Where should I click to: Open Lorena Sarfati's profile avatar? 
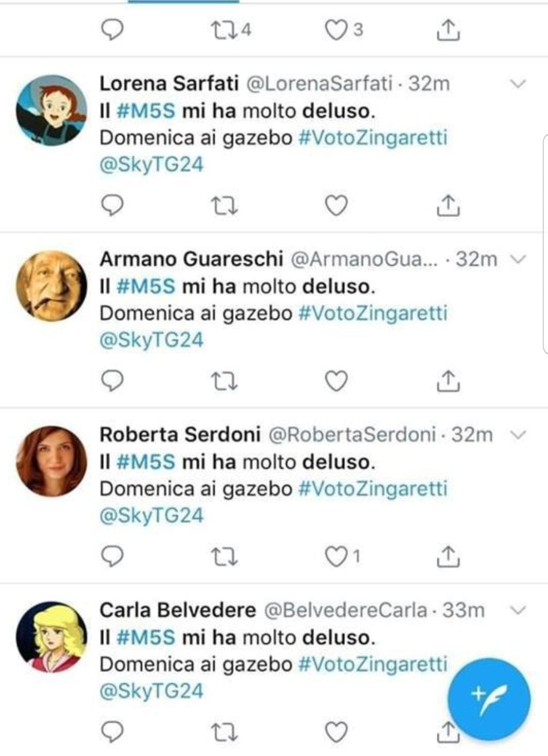click(x=52, y=110)
